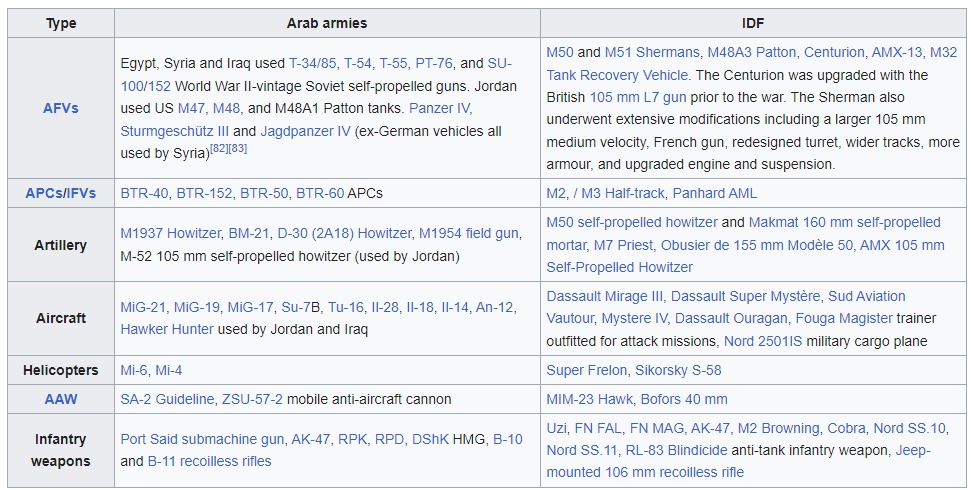Click the M51 Shermans link

tap(652, 53)
